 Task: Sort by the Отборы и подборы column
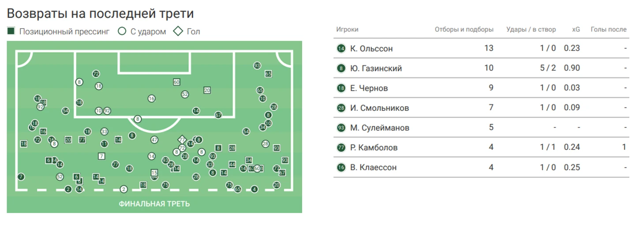(x=464, y=29)
